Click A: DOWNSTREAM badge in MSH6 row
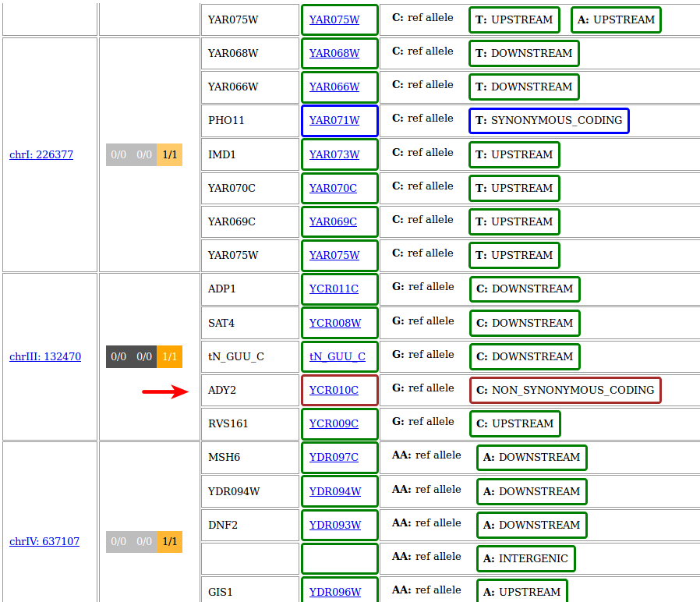700x602 pixels. pos(532,457)
